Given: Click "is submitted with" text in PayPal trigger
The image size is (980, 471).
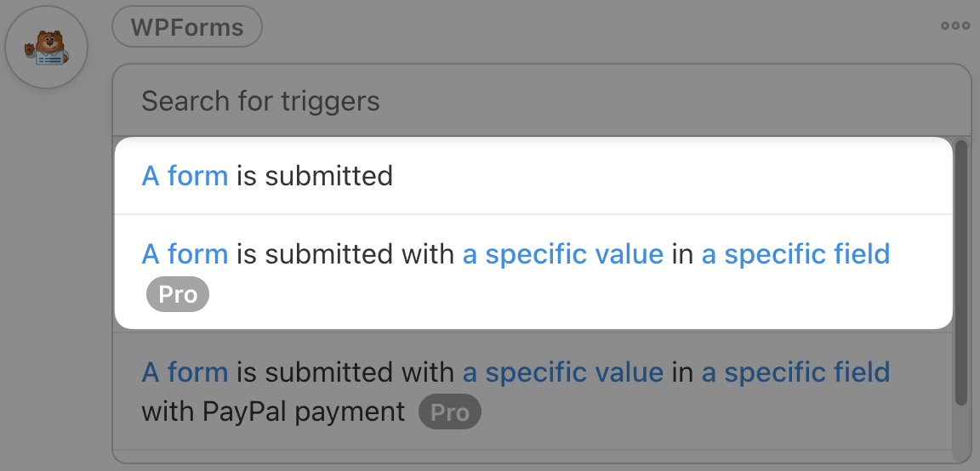Looking at the screenshot, I should coord(345,372).
